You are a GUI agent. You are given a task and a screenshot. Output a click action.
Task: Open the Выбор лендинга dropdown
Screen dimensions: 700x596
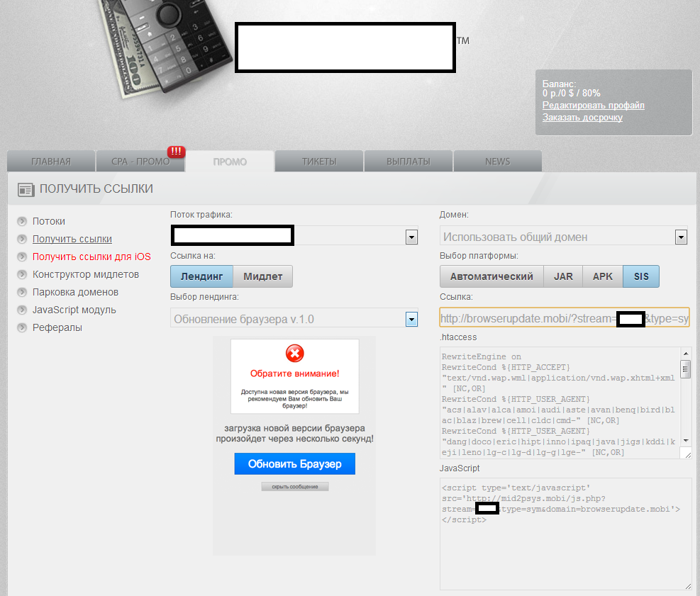(411, 320)
